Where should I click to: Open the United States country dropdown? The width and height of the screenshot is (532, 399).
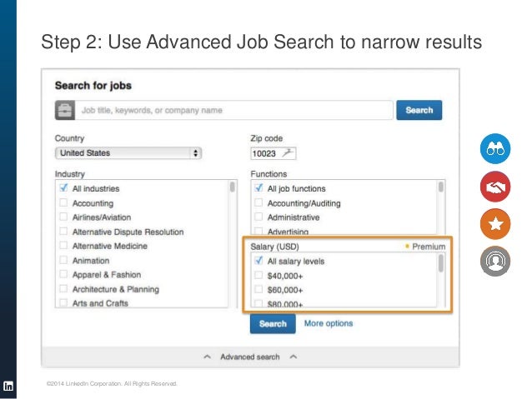128,153
